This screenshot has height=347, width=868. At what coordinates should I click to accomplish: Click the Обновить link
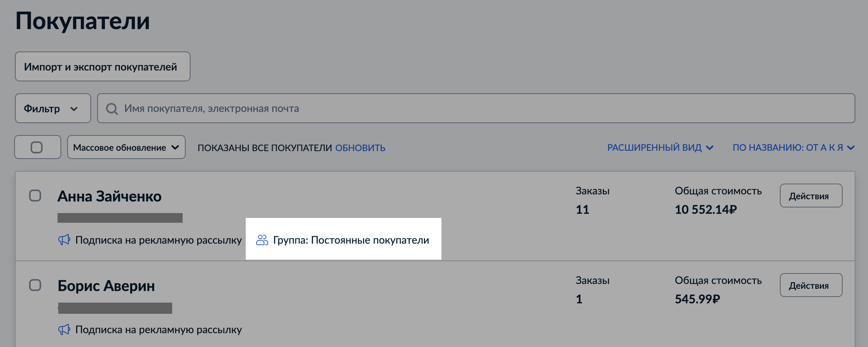point(360,148)
